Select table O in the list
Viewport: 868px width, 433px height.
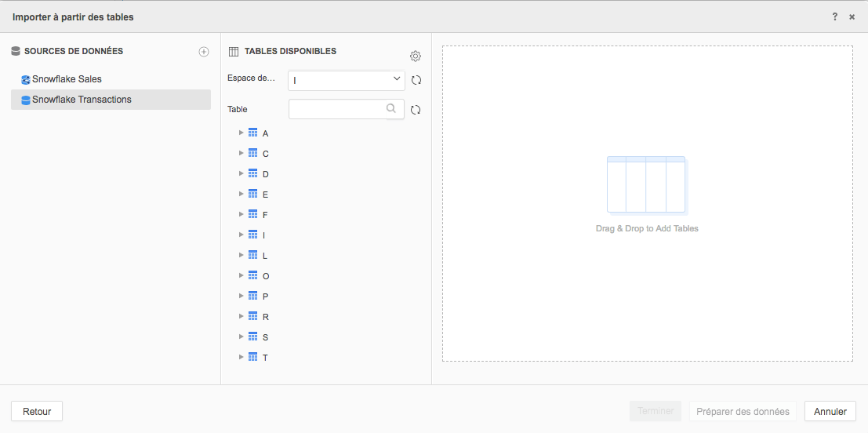(266, 276)
